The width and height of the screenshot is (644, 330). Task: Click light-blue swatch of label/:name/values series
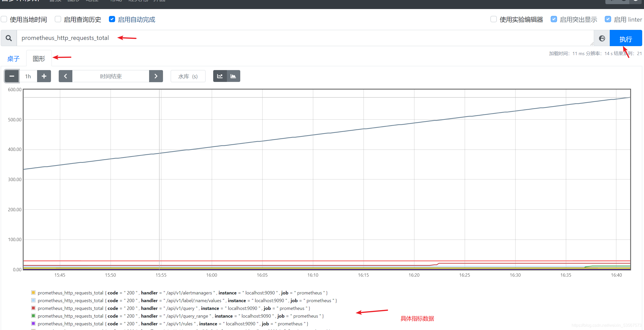(33, 300)
